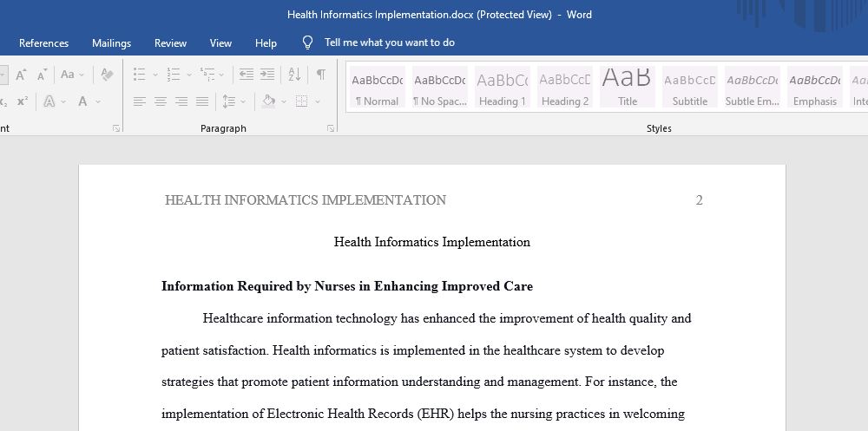Screen dimensions: 868x431
Task: Choose the Heading 2 style
Action: pos(565,87)
